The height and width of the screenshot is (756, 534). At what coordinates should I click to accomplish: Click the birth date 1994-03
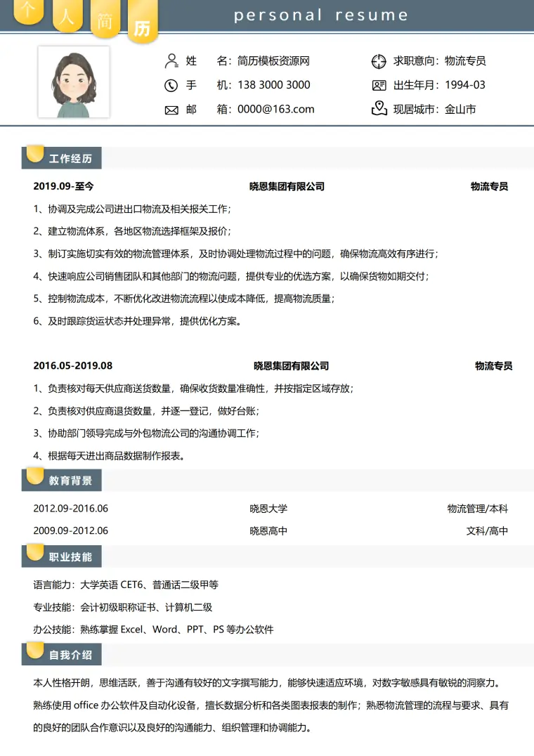pyautogui.click(x=465, y=85)
